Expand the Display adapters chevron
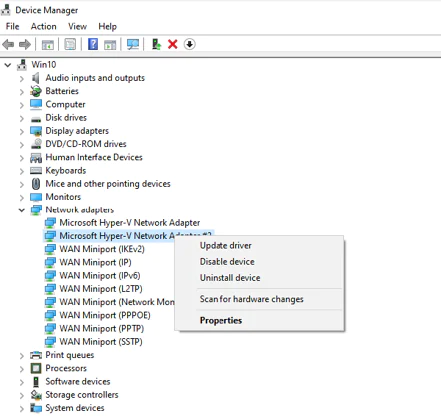441x419 pixels. click(22, 131)
